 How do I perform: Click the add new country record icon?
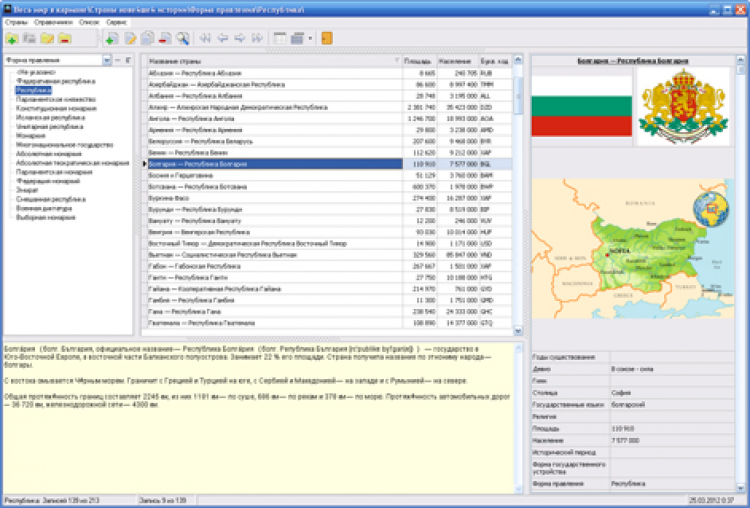(x=111, y=39)
